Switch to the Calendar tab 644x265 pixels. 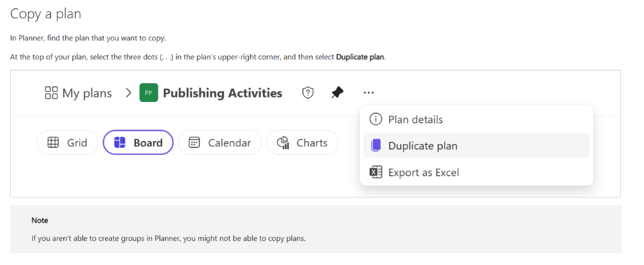point(219,142)
